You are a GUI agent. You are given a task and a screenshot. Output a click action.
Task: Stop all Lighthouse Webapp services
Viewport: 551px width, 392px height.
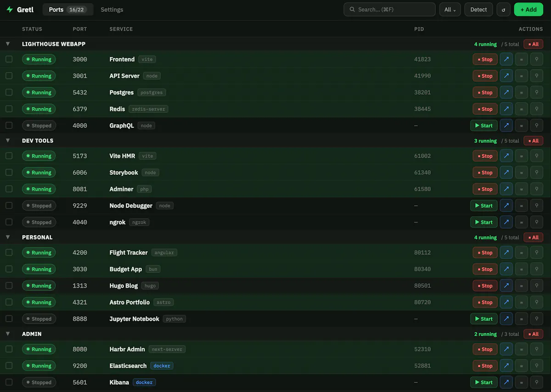[533, 44]
